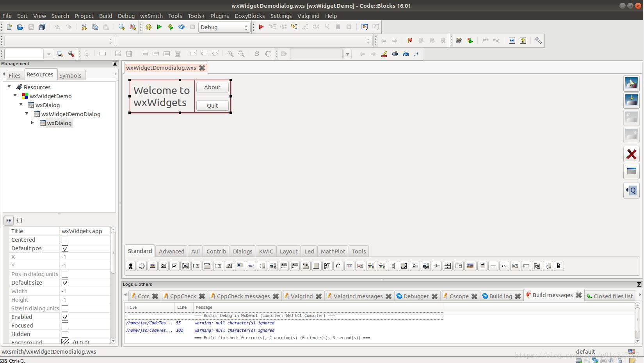This screenshot has height=363, width=644.
Task: Collapse the wxDialog folder node
Action: (21, 105)
